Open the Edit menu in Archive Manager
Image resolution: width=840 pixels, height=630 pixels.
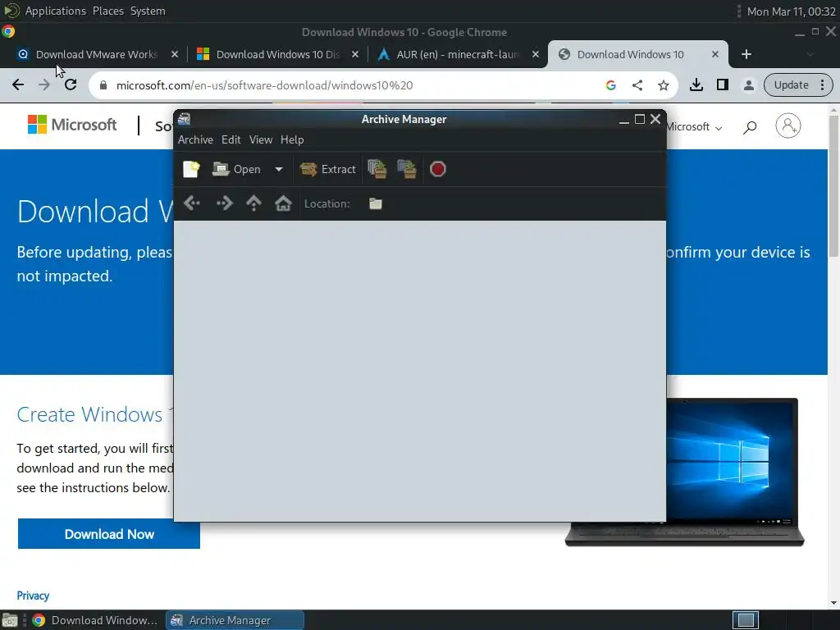(231, 139)
